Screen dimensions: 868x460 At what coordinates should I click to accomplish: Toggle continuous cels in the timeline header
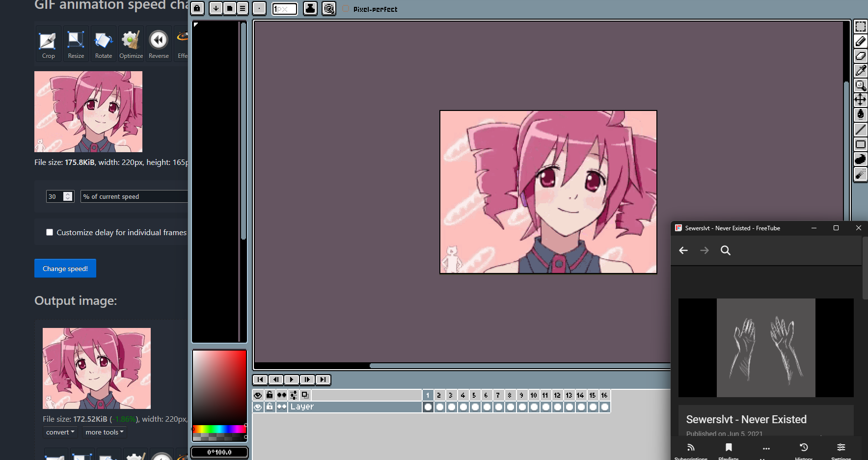pyautogui.click(x=281, y=395)
